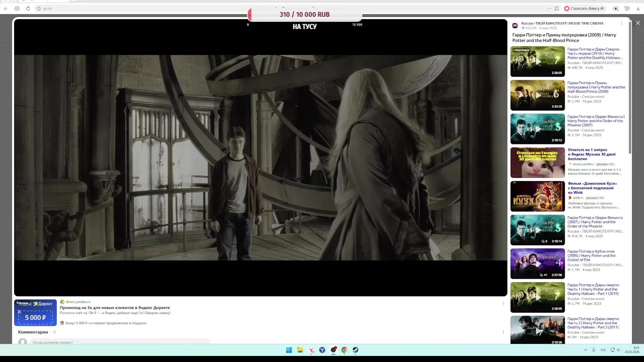This screenshot has height=362, width=644.
Task: Click the Комментарии heading
Action: pos(33,332)
